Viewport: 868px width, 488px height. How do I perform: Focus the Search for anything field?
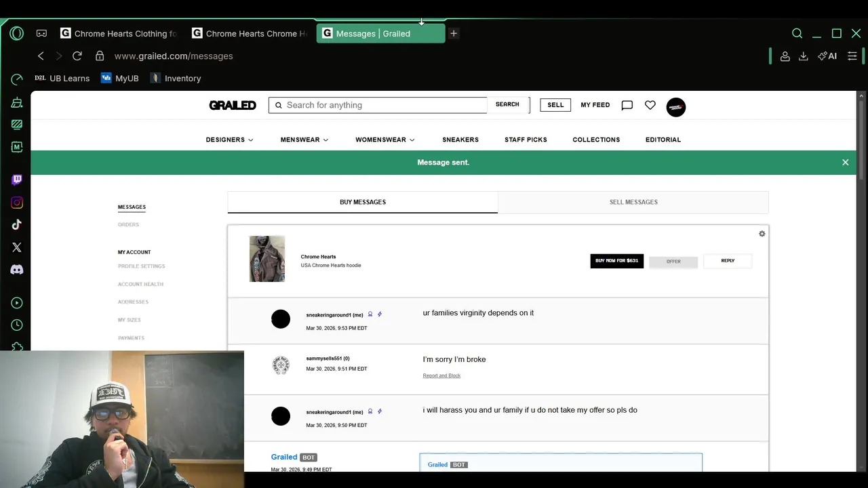tap(378, 105)
